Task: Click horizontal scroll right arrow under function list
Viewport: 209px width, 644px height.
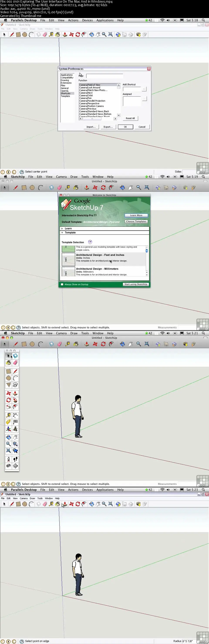Action: (115, 119)
